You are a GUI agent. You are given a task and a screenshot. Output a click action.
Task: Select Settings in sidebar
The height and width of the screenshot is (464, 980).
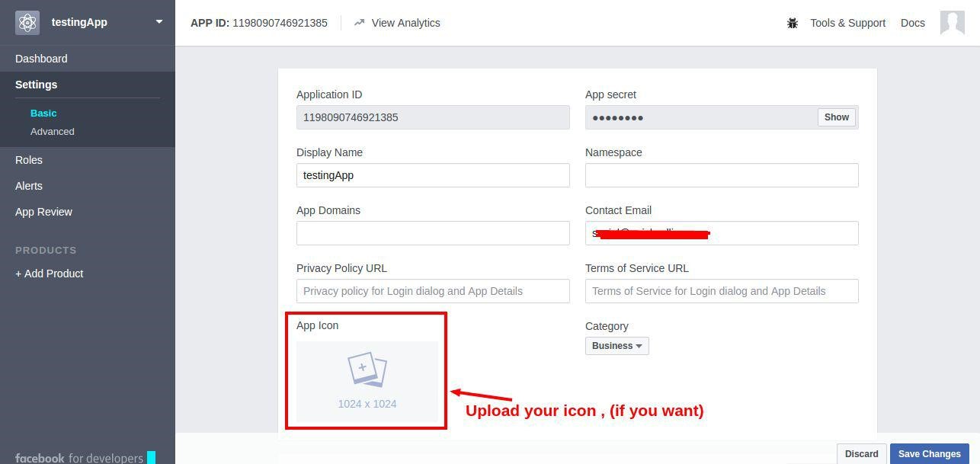[36, 85]
